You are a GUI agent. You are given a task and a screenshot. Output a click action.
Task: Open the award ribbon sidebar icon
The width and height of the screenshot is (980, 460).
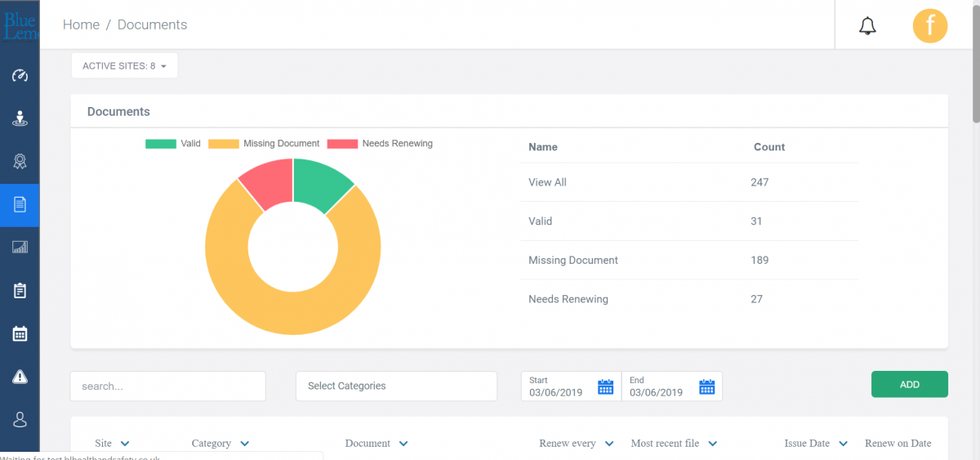[x=20, y=162]
